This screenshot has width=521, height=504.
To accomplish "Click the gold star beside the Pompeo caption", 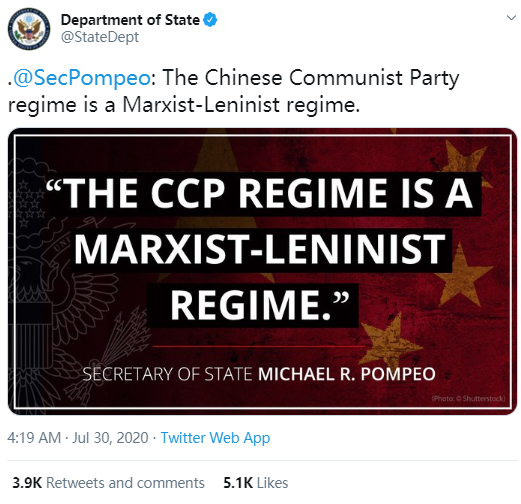I will click(x=388, y=342).
